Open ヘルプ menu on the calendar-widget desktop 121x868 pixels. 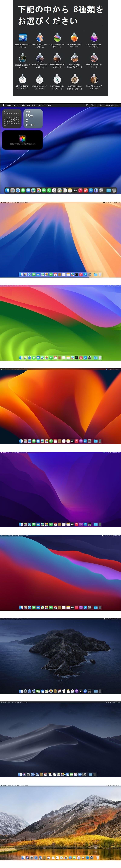(x=49, y=105)
